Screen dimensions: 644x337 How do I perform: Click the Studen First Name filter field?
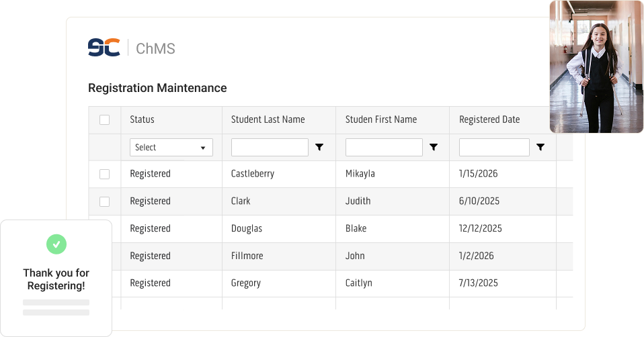click(x=384, y=147)
